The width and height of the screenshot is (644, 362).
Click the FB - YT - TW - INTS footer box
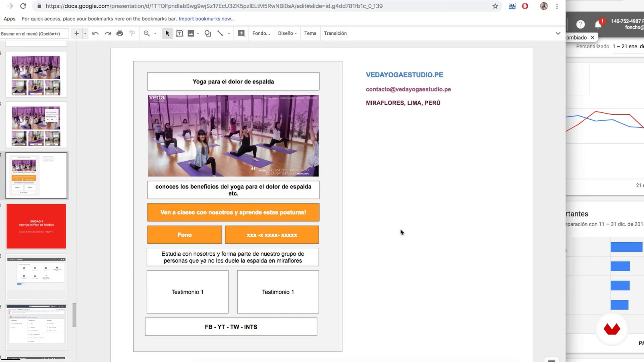coord(231,327)
